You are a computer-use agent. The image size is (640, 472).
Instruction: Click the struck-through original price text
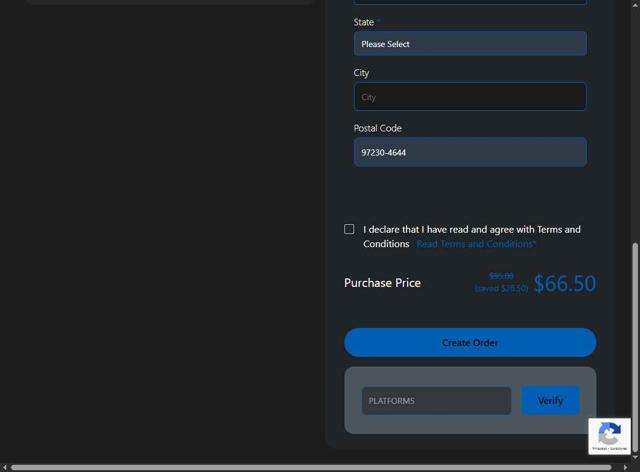[x=501, y=276]
